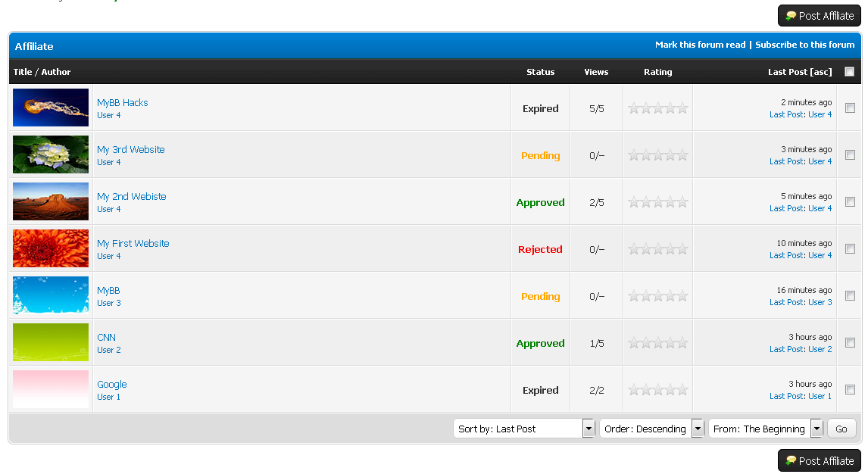
Task: Expand the Order: Descending dropdown
Action: tap(651, 429)
